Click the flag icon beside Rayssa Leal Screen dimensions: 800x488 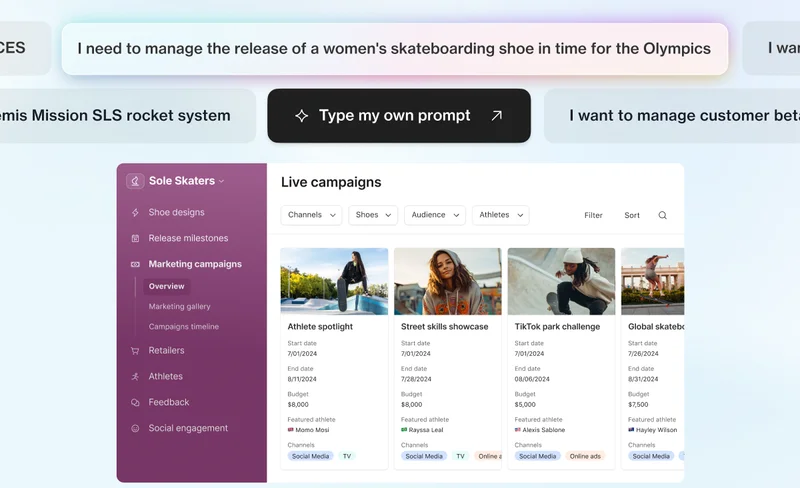pyautogui.click(x=404, y=430)
